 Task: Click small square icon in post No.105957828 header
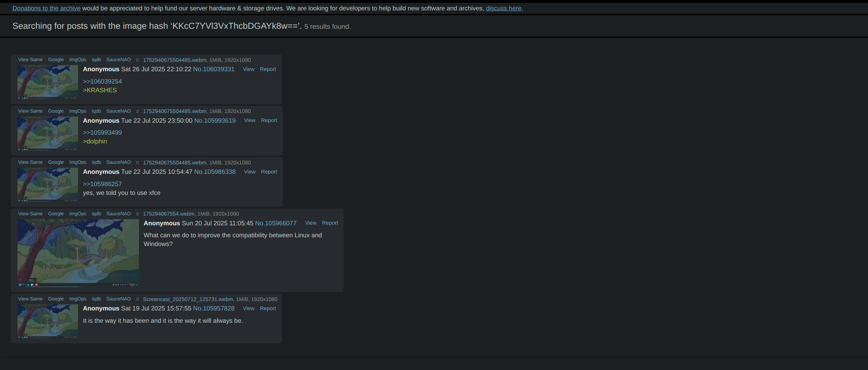(x=137, y=299)
